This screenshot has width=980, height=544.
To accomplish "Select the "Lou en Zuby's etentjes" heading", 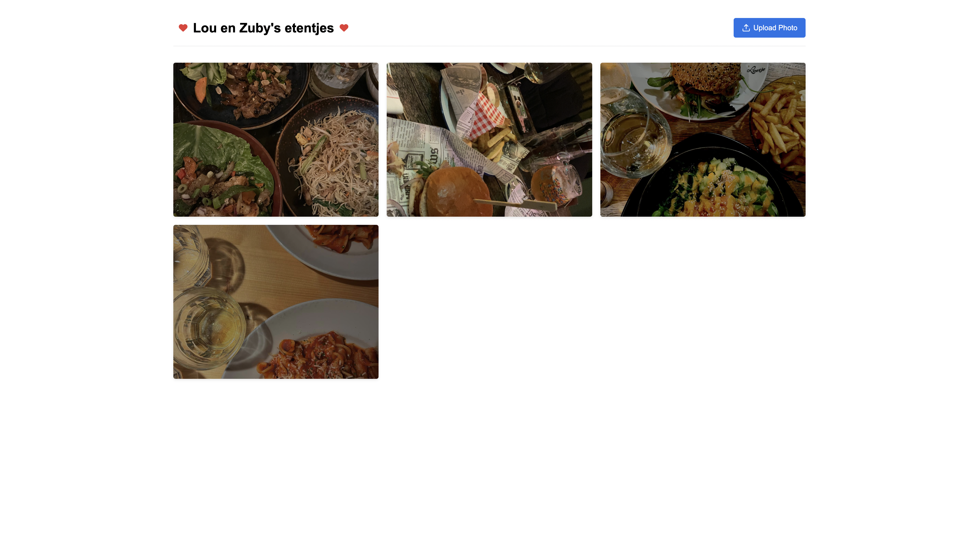I will click(x=263, y=28).
